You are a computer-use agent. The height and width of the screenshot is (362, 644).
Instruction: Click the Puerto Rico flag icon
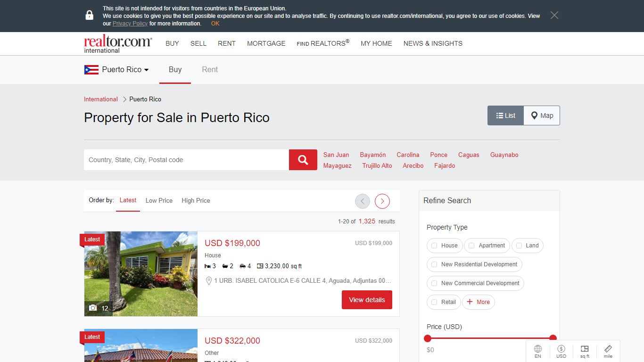[x=91, y=70]
